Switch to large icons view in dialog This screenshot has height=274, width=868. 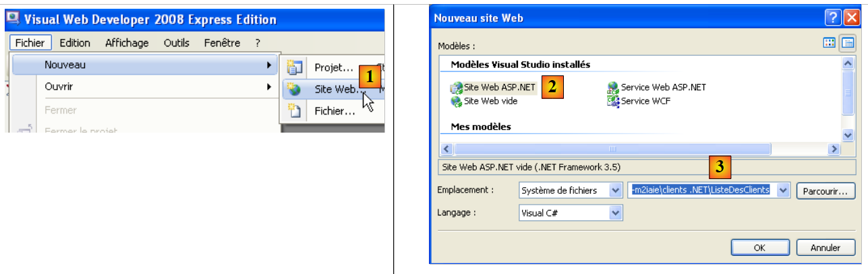point(829,43)
